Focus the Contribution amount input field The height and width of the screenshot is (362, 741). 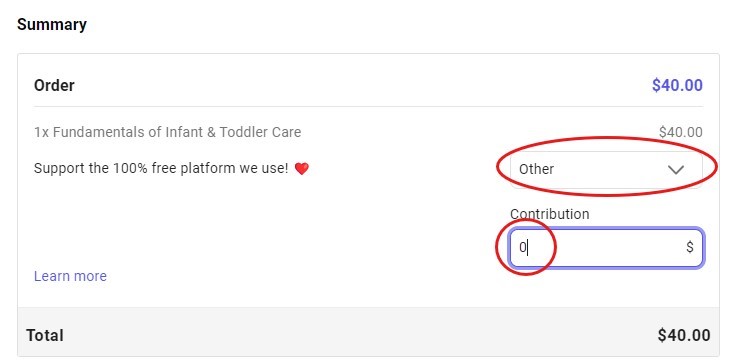coord(606,248)
